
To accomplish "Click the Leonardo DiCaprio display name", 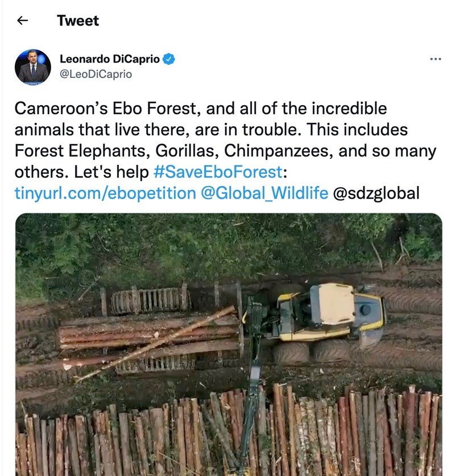I will [110, 58].
